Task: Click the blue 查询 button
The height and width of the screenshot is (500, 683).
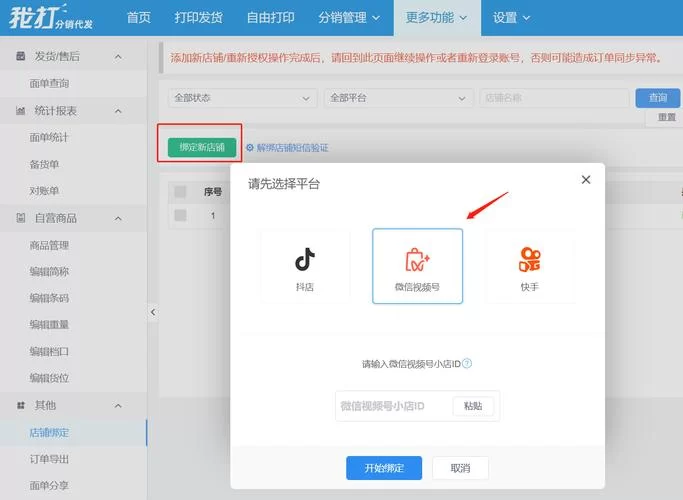Action: (658, 98)
